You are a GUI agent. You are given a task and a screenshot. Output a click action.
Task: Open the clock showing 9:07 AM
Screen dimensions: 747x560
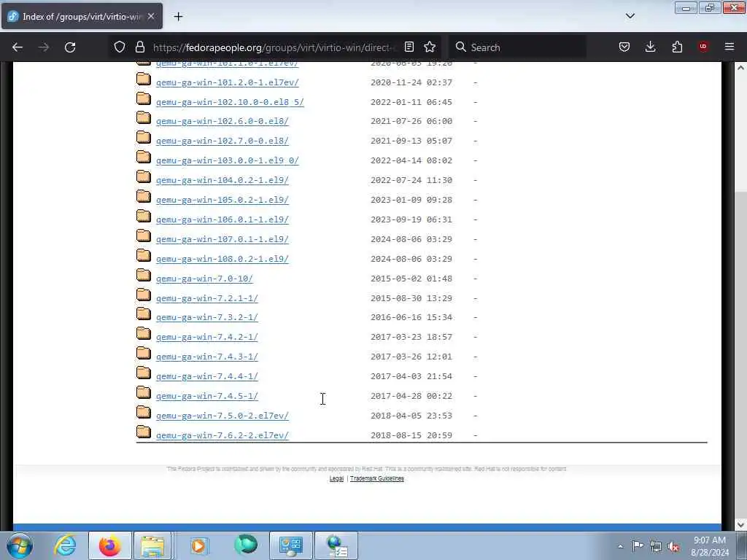point(710,546)
